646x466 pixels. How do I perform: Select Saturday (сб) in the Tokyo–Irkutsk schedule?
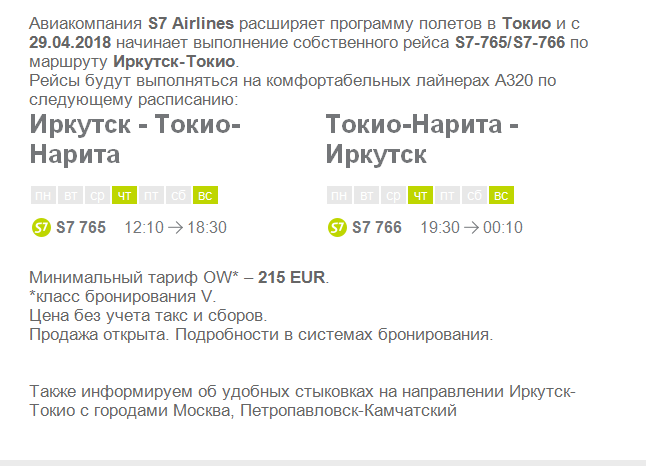474,195
